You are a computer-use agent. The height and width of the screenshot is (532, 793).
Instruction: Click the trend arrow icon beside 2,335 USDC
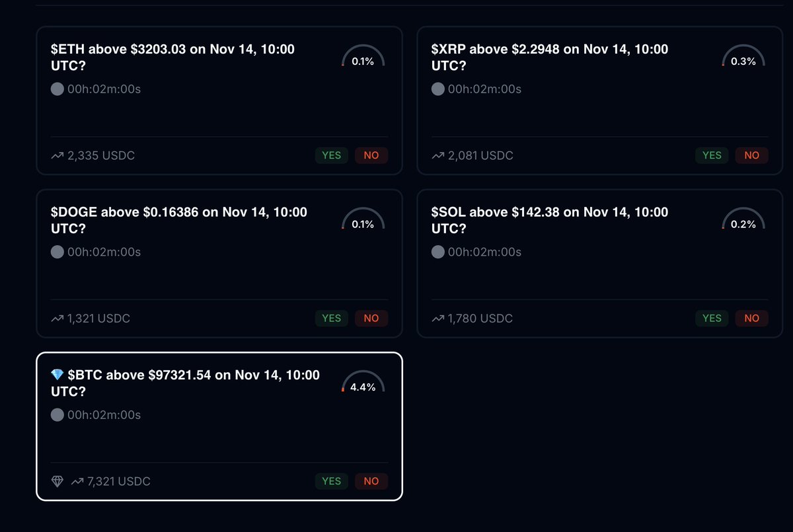point(57,155)
